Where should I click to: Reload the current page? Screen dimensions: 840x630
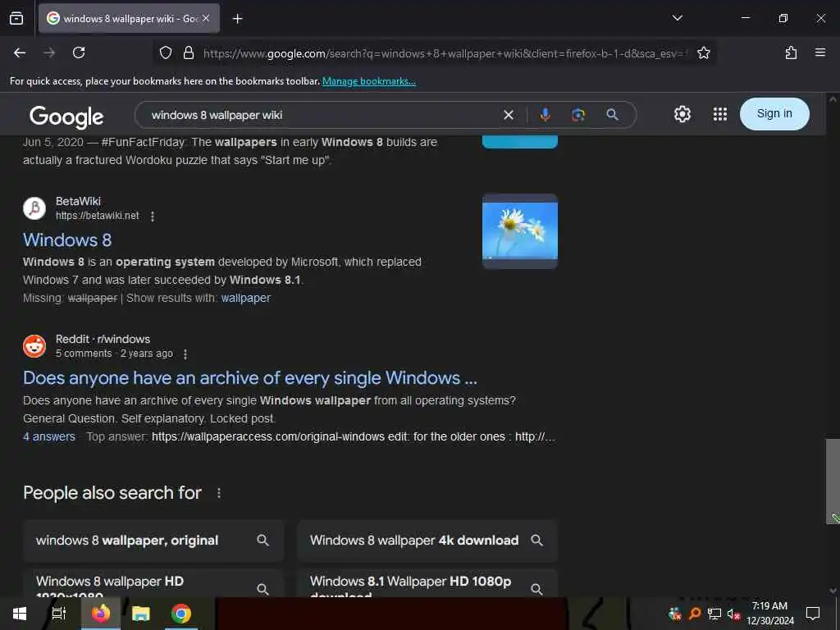[x=79, y=52]
